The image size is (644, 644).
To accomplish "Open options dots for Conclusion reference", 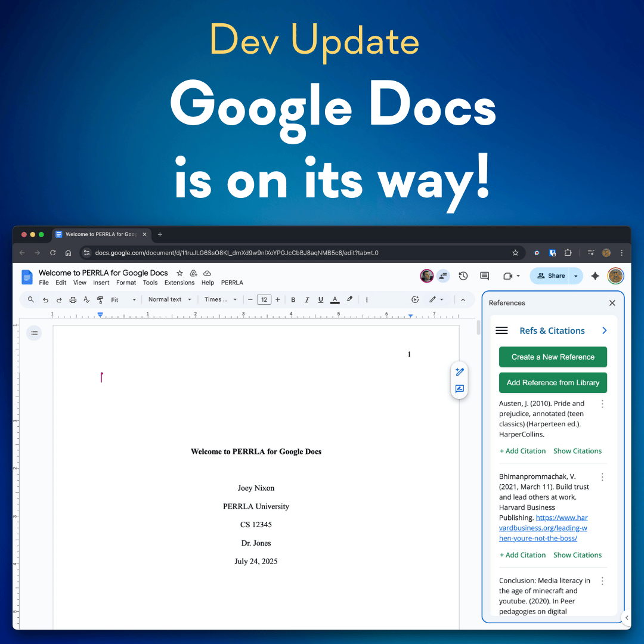I will point(602,581).
